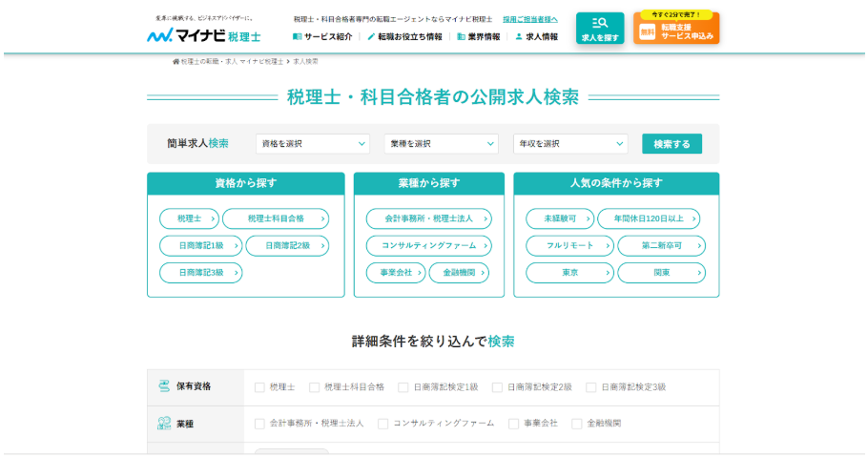Click the マイナビ税理士 logo
The height and width of the screenshot is (457, 868).
[x=203, y=35]
